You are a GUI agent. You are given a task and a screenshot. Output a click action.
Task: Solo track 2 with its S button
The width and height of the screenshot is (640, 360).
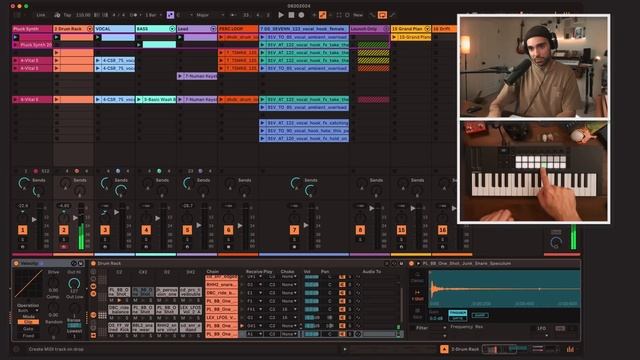click(64, 240)
